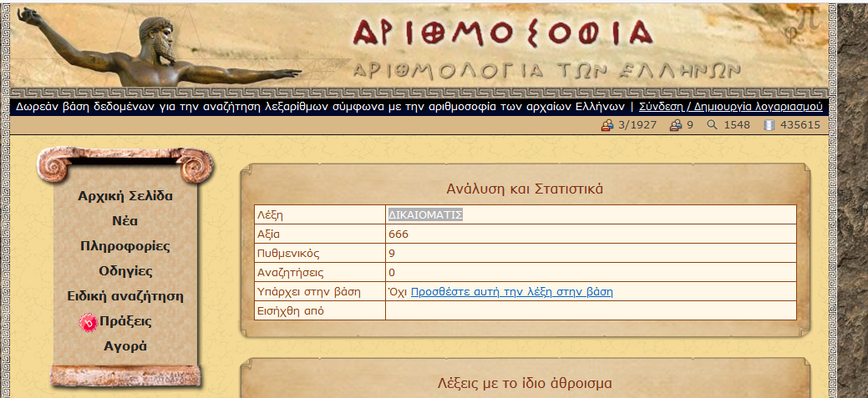Viewport: 868px width, 398px height.
Task: Choose the Πράξεις menu entry
Action: tap(125, 321)
